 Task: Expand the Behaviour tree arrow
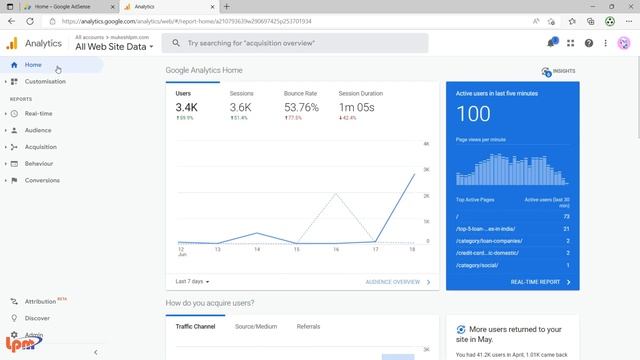click(x=6, y=164)
